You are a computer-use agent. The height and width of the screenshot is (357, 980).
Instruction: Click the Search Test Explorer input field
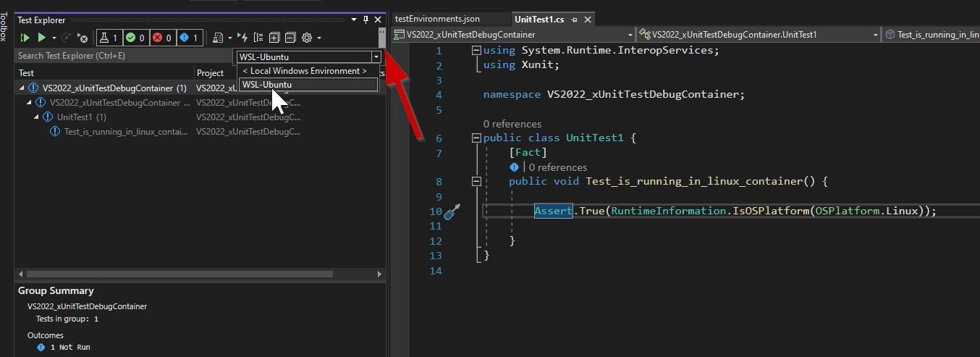coord(123,56)
